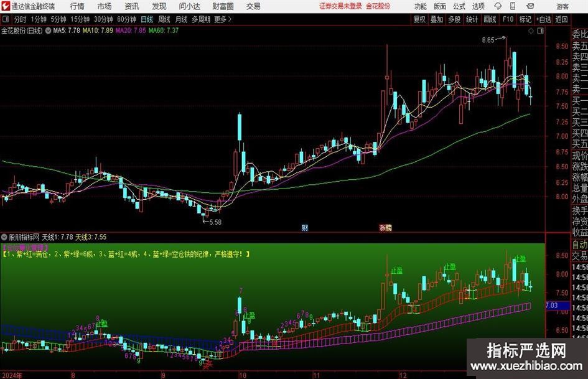Open the 选项 menu

[x=478, y=6]
